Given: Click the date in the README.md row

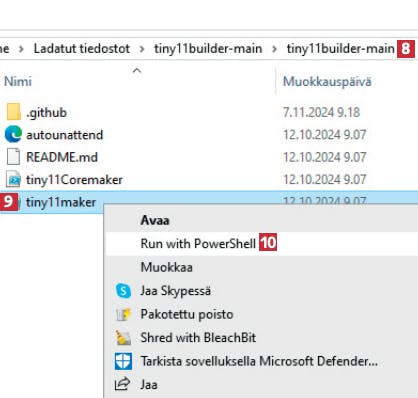Looking at the screenshot, I should [325, 157].
